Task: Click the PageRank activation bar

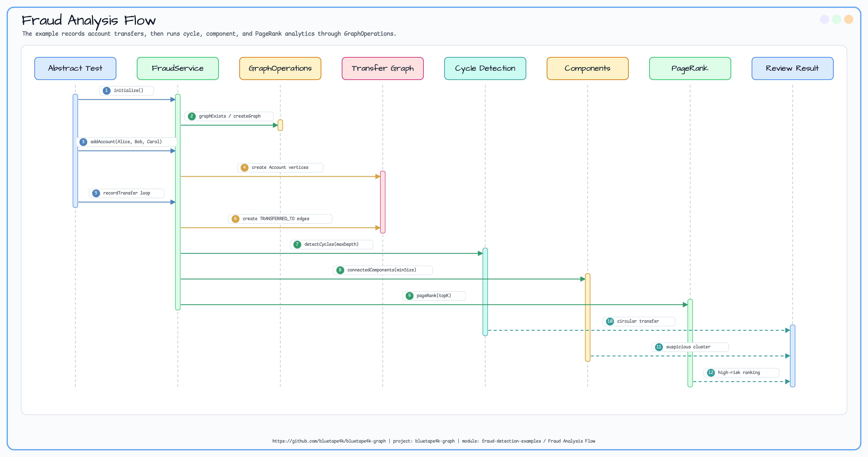Action: pyautogui.click(x=690, y=343)
